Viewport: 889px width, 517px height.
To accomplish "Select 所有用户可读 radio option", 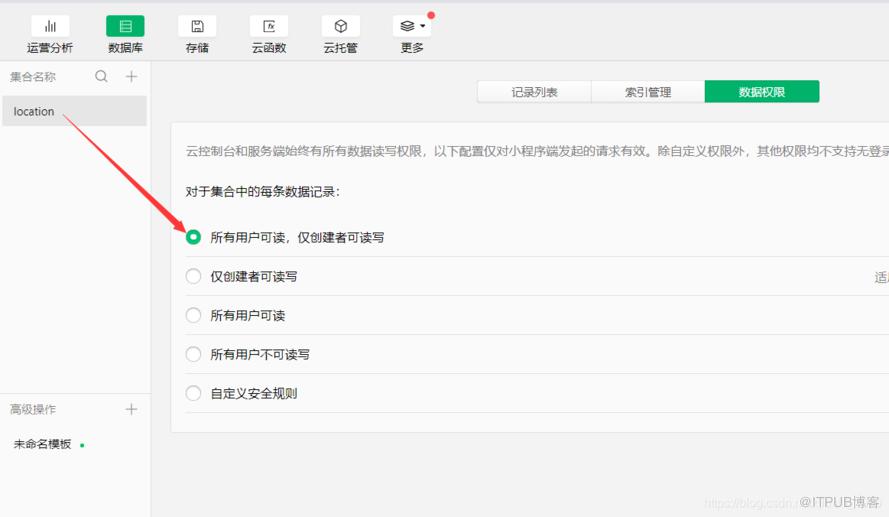I will point(193,315).
